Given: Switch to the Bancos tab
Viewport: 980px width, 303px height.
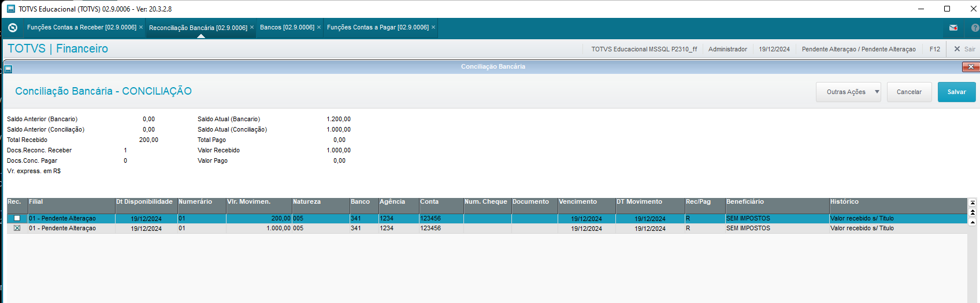Looking at the screenshot, I should tap(287, 27).
